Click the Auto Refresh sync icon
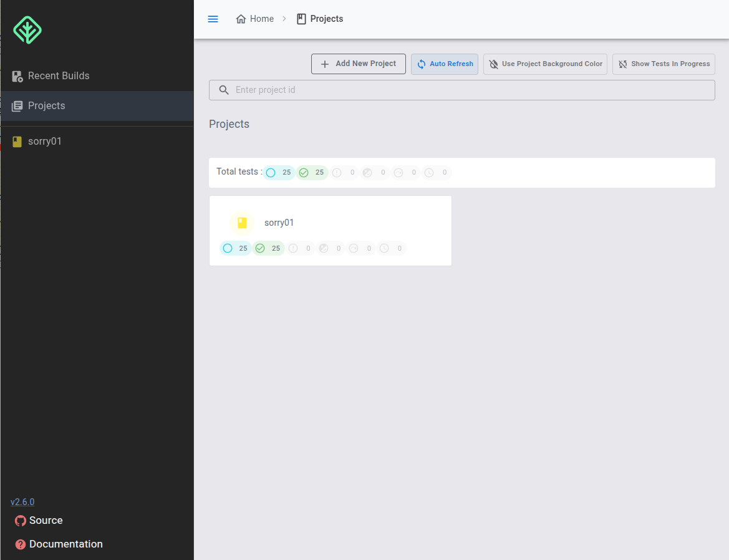Image resolution: width=729 pixels, height=560 pixels. (421, 64)
